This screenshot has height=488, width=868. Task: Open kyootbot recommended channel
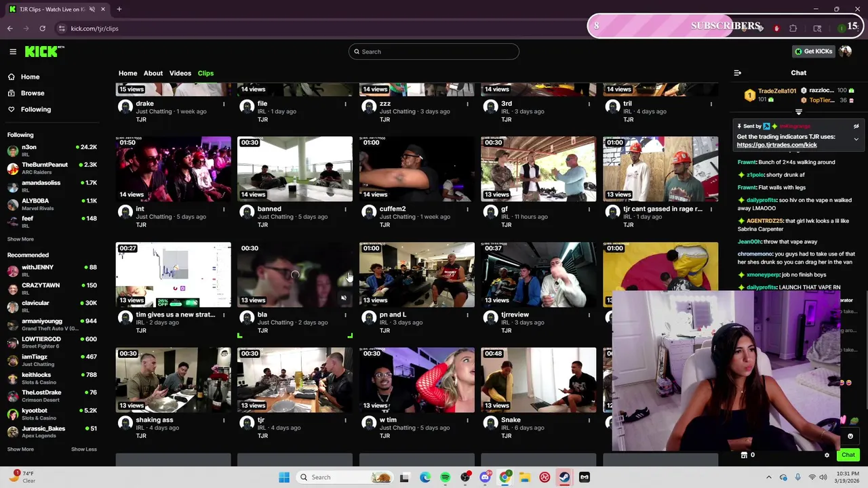pyautogui.click(x=52, y=414)
